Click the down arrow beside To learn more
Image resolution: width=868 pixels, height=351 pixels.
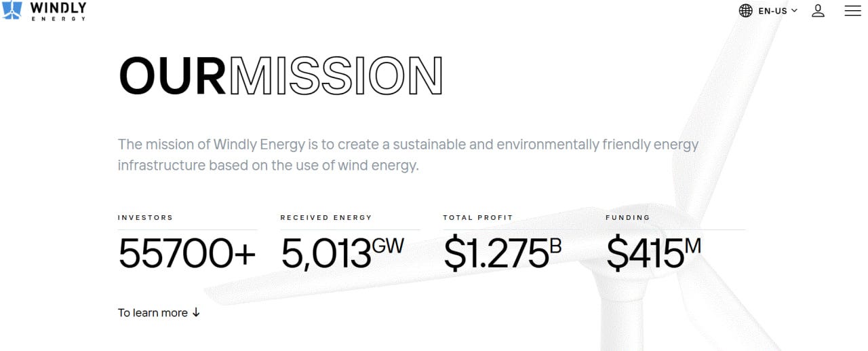coord(196,312)
